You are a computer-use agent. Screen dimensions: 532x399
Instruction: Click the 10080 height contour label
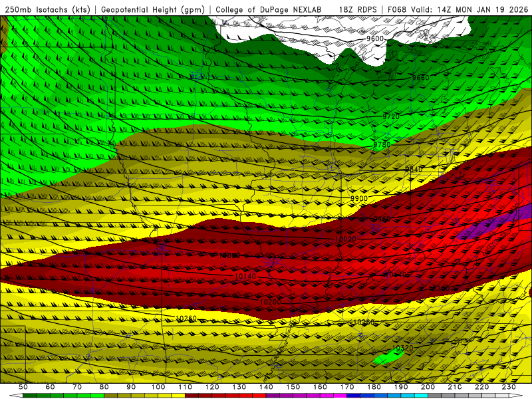tap(229, 255)
